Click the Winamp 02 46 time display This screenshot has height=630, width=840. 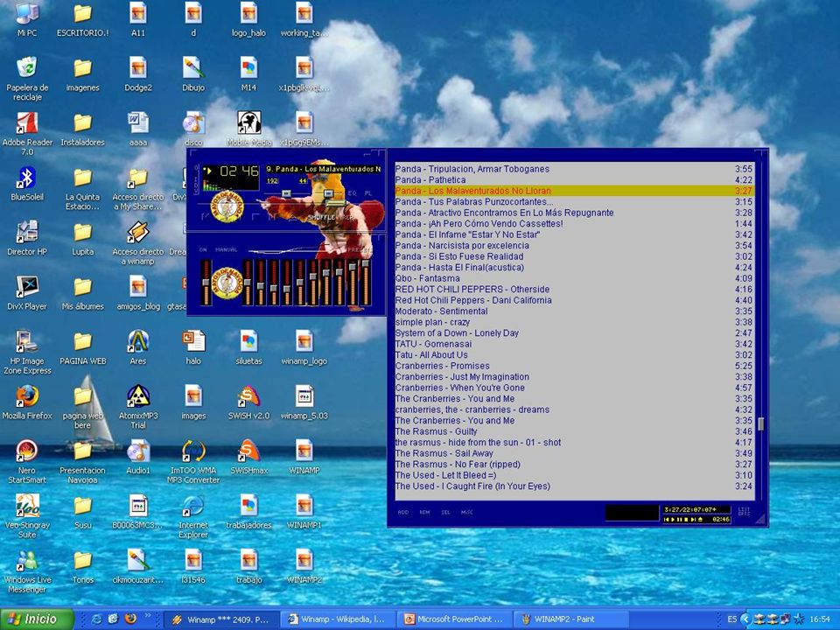tap(239, 171)
